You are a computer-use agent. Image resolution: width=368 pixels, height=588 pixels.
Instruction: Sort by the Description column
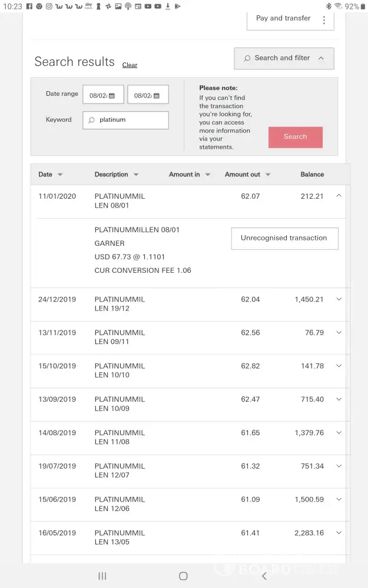136,175
